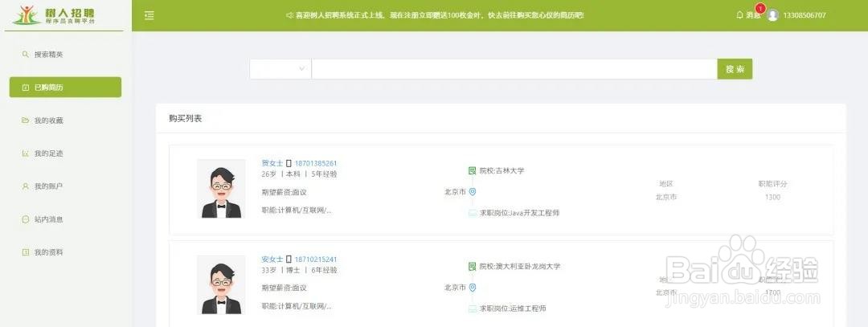Viewport: 868px width, 327px height.
Task: Click the document icon beside 我的资料
Action: 25,252
